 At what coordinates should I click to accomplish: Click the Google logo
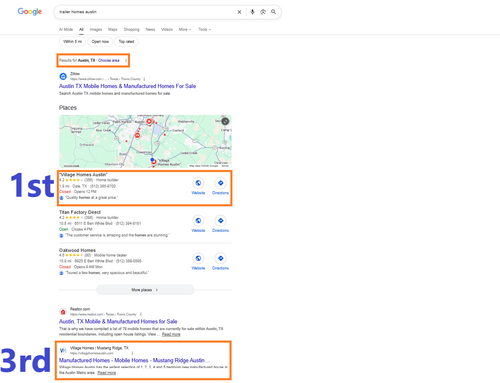(x=30, y=12)
